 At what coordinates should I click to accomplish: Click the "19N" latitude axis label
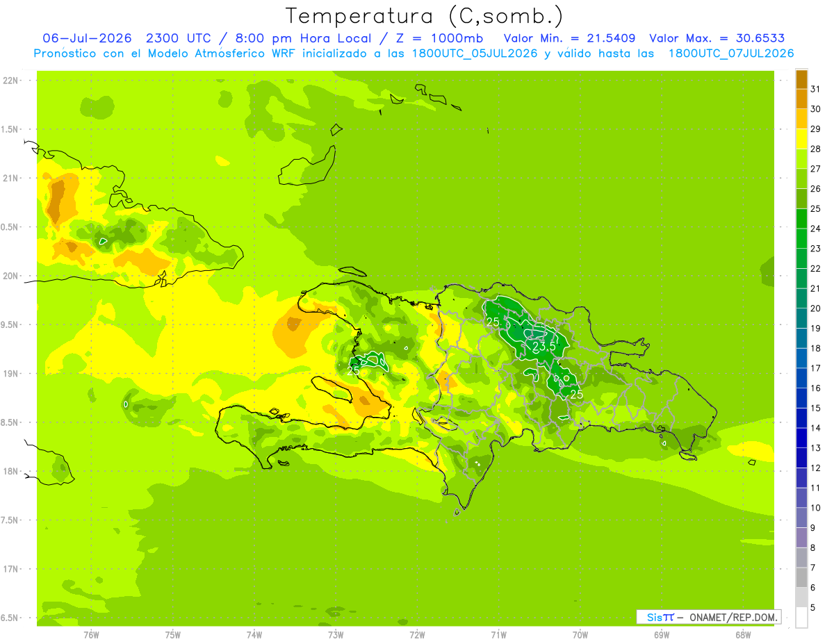pyautogui.click(x=11, y=373)
